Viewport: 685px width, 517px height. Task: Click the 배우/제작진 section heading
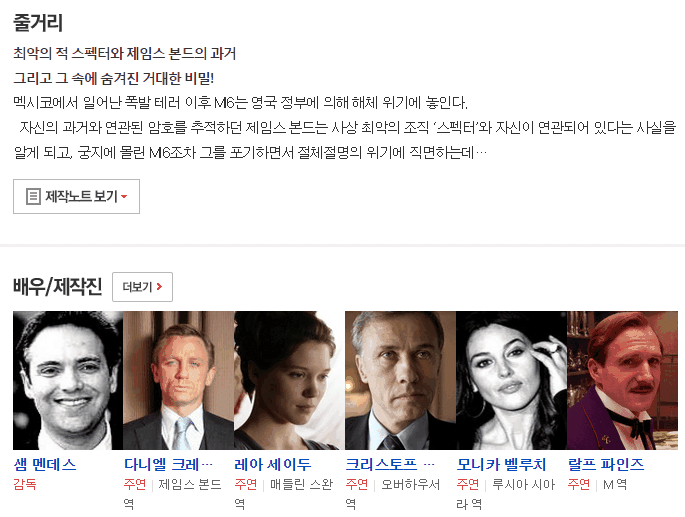click(x=57, y=287)
